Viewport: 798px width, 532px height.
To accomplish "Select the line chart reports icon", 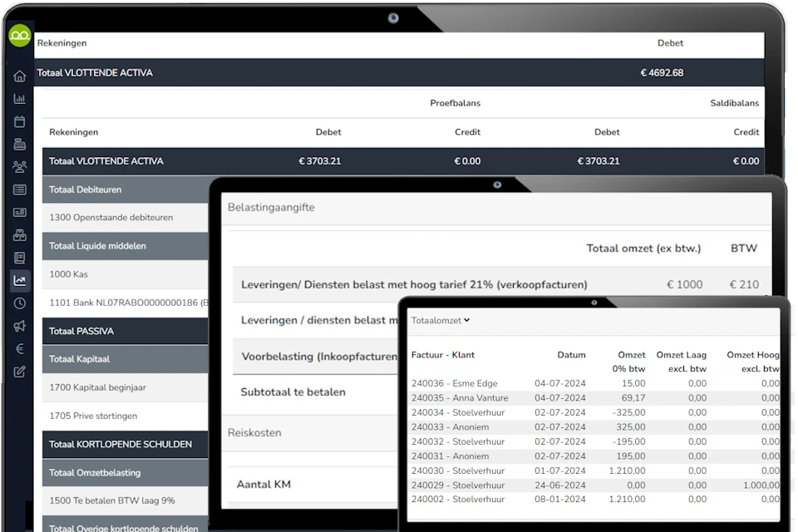I will pos(20,281).
